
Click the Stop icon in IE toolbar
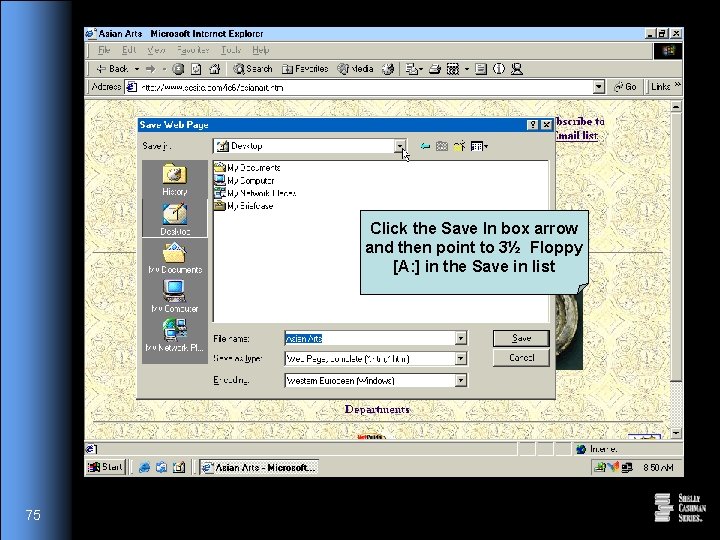178,69
